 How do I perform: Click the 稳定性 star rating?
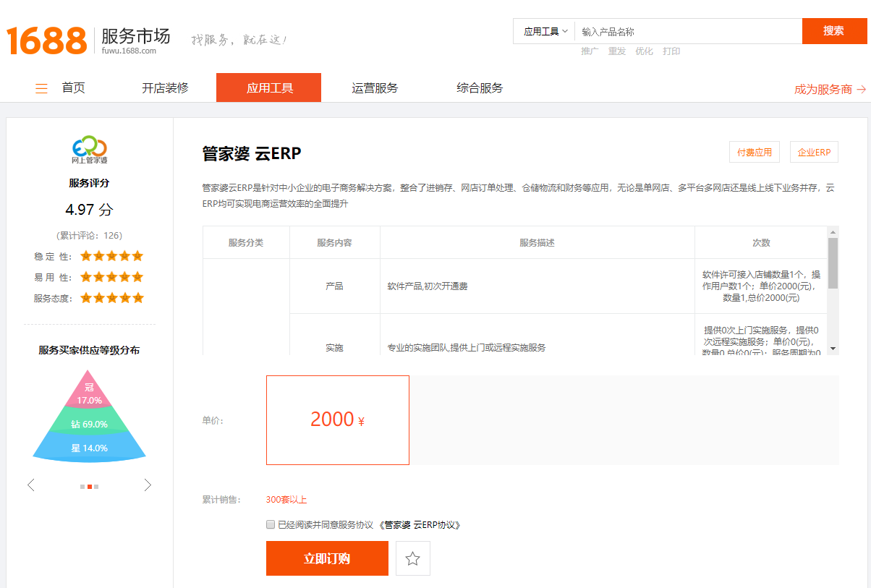pyautogui.click(x=111, y=256)
